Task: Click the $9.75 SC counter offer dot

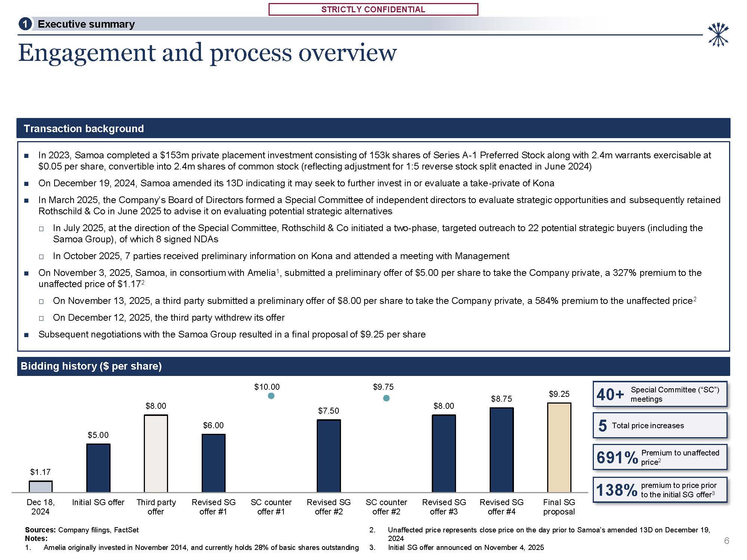Action: [x=387, y=398]
